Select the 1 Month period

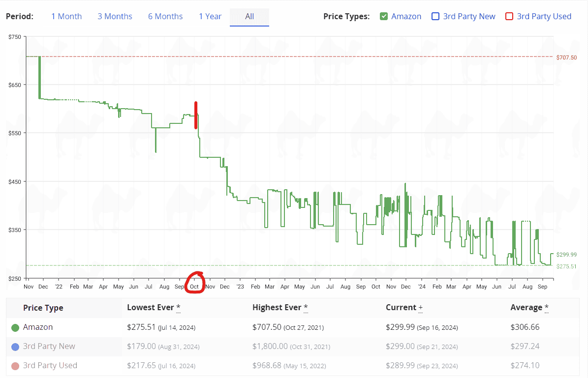[66, 17]
